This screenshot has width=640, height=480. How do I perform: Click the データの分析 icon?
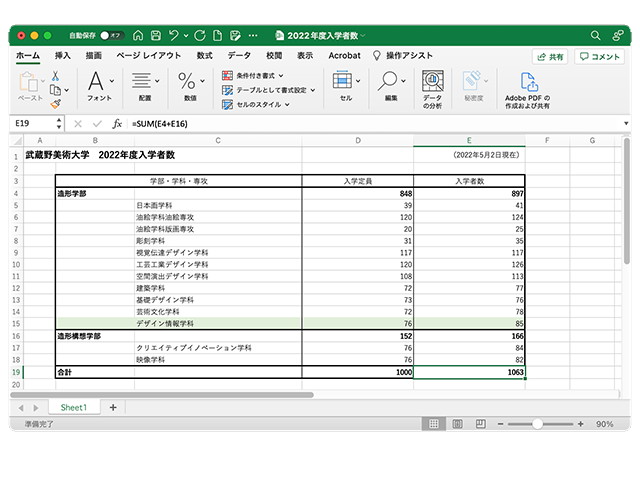click(x=432, y=82)
